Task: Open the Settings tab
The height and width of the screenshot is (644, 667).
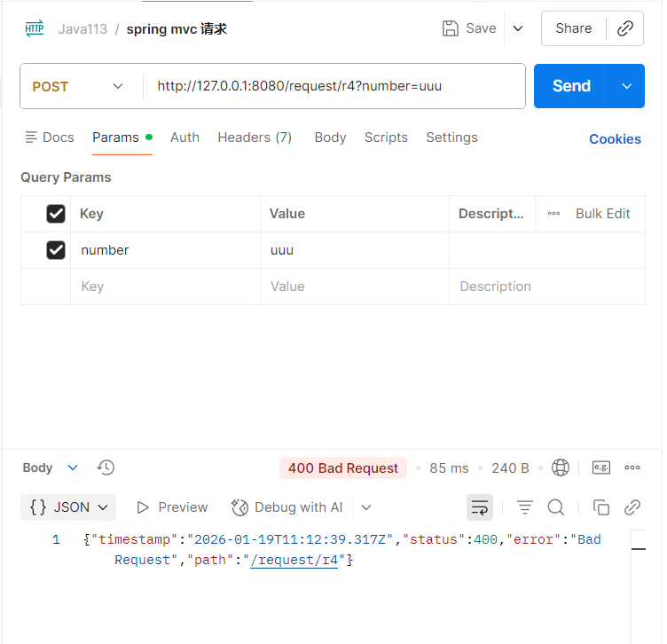Action: click(451, 137)
